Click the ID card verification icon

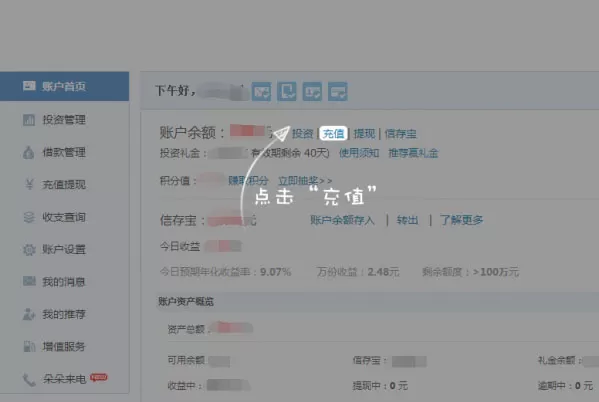[312, 91]
